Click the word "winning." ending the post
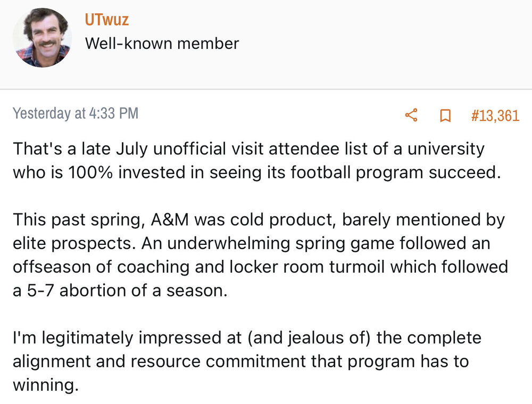 click(45, 384)
